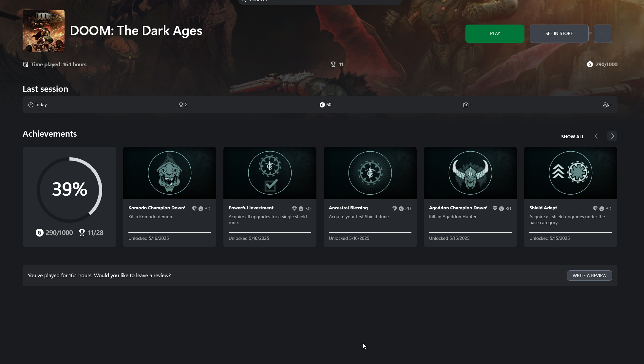This screenshot has height=364, width=644.
Task: Click the review prompt about 16.1 hours played
Action: (99, 276)
